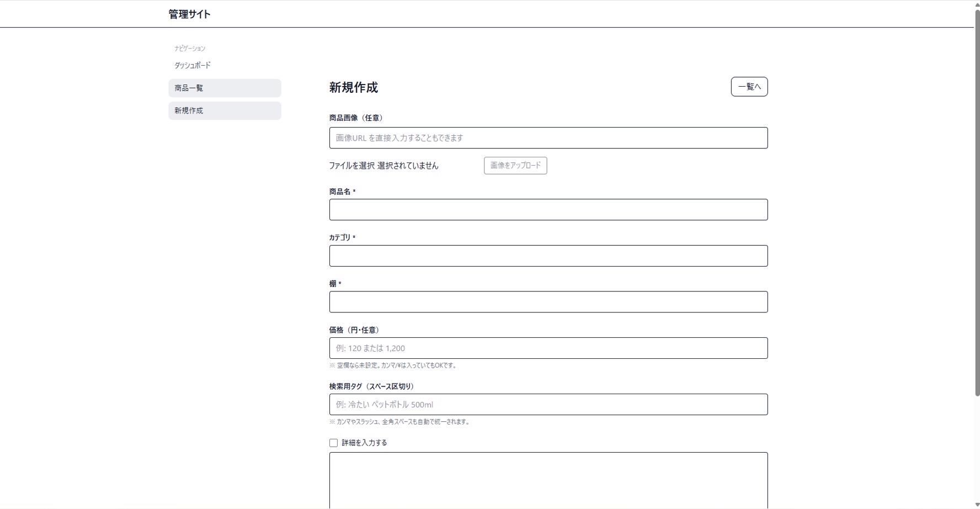This screenshot has height=509, width=980.
Task: Click into the 商品名 text field
Action: [548, 210]
